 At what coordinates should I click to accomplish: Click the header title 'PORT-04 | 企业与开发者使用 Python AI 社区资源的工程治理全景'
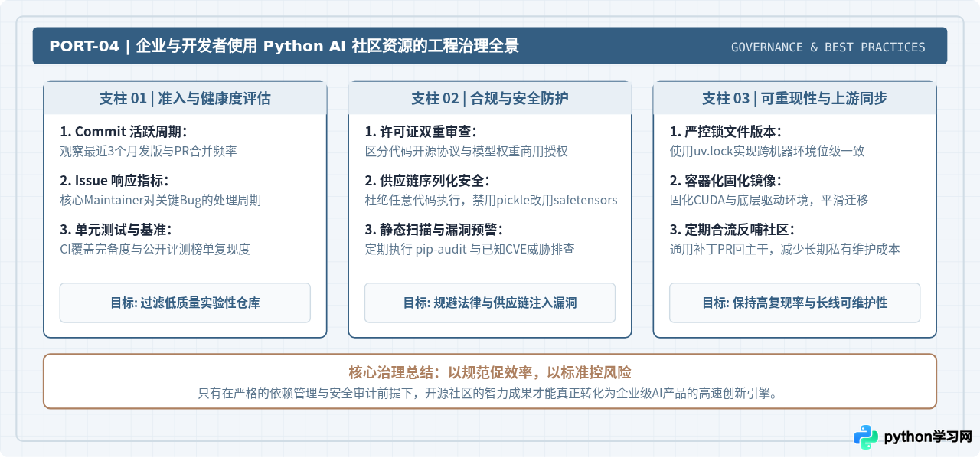(284, 46)
